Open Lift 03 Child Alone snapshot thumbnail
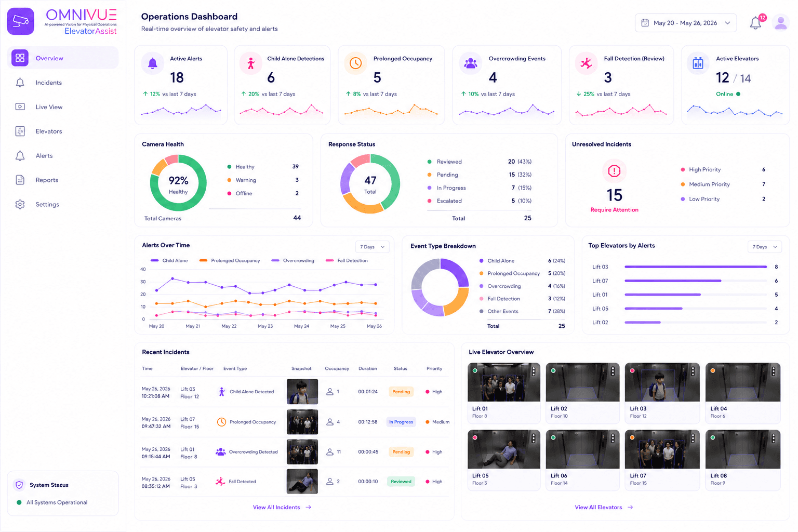The width and height of the screenshot is (798, 532). pyautogui.click(x=302, y=391)
